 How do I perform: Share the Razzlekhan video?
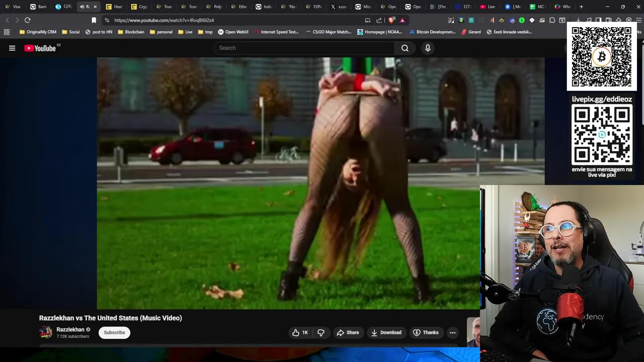(348, 332)
